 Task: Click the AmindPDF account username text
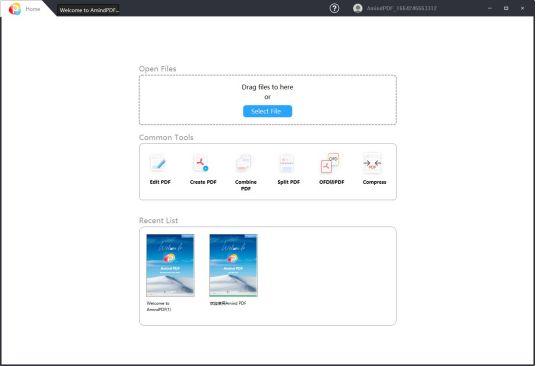(401, 8)
